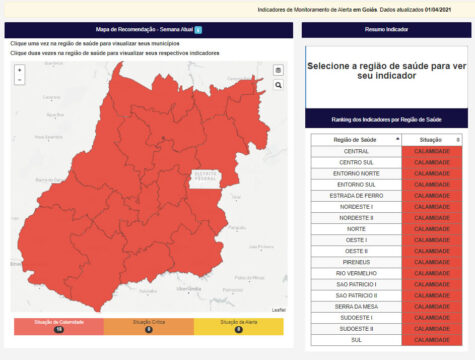This screenshot has width=475, height=360.
Task: Click the info icon beside Semana Atual
Action: [198, 30]
